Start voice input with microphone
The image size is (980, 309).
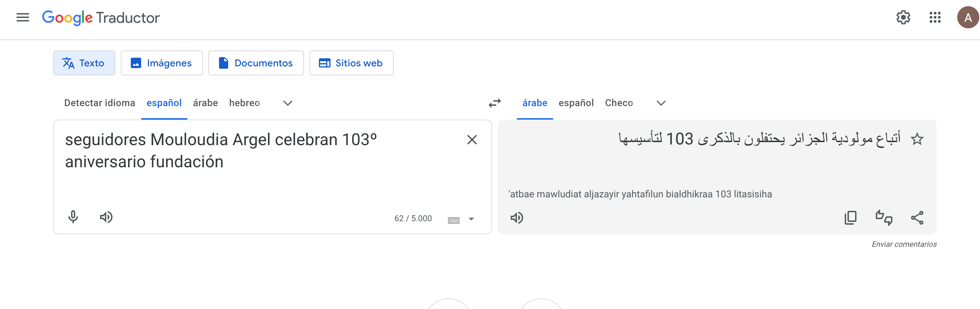coord(73,217)
